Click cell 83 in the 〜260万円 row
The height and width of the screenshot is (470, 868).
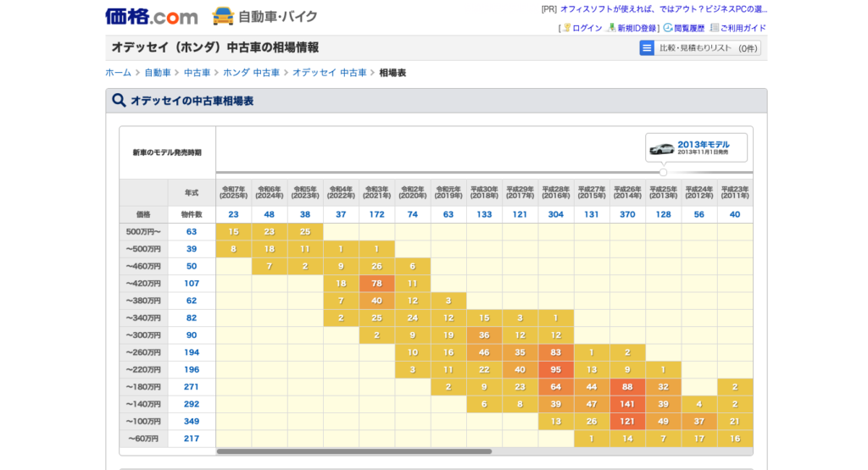click(556, 353)
